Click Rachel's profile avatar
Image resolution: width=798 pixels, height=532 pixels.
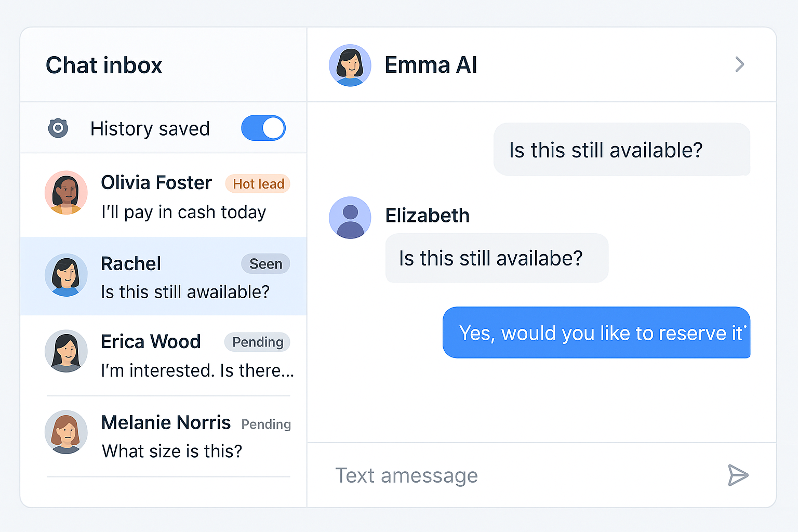coord(66,275)
